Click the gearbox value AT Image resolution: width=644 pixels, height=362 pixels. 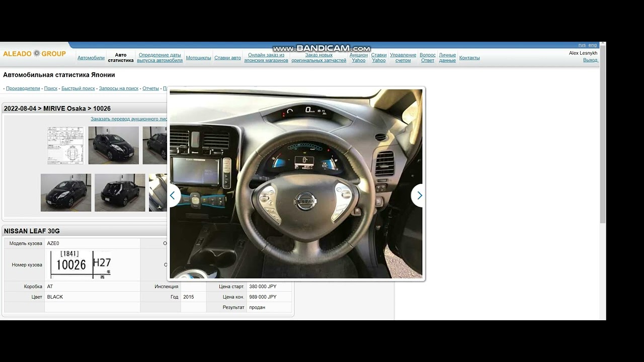click(50, 287)
